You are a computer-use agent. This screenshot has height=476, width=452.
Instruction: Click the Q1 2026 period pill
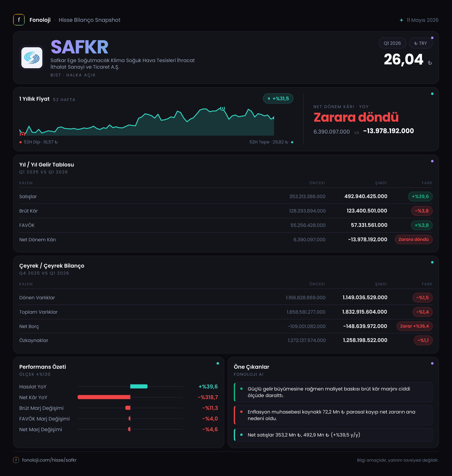pyautogui.click(x=392, y=43)
